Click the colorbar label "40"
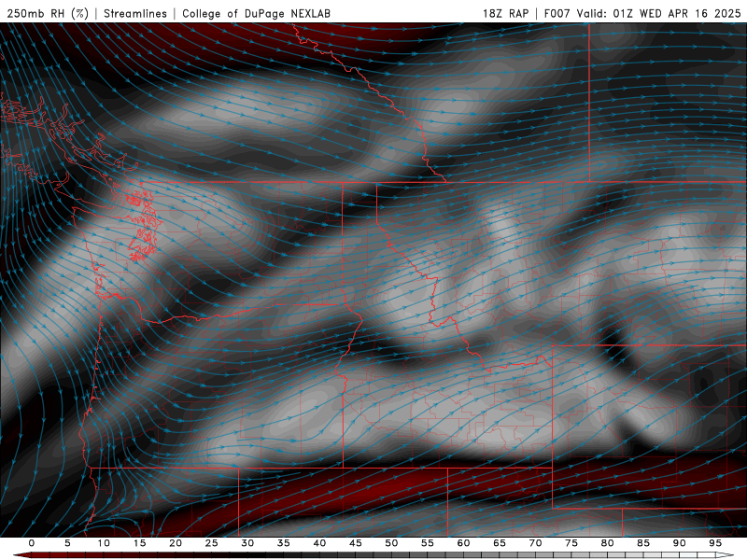Screen dimensions: 747x560 click(x=319, y=543)
